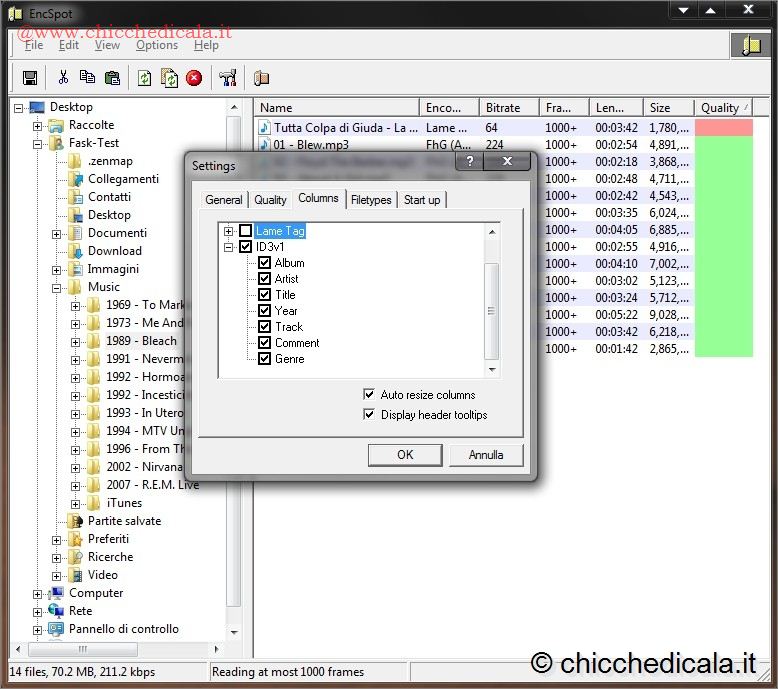Enable the Lame Tag checkbox
Viewport: 778px width, 689px height.
[246, 231]
